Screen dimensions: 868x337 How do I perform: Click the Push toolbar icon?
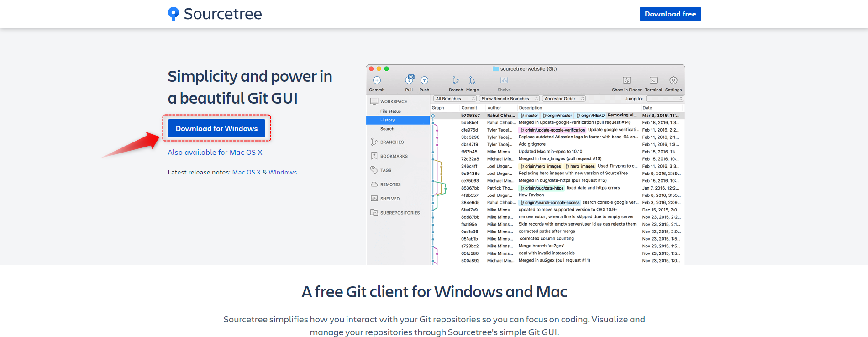point(424,80)
